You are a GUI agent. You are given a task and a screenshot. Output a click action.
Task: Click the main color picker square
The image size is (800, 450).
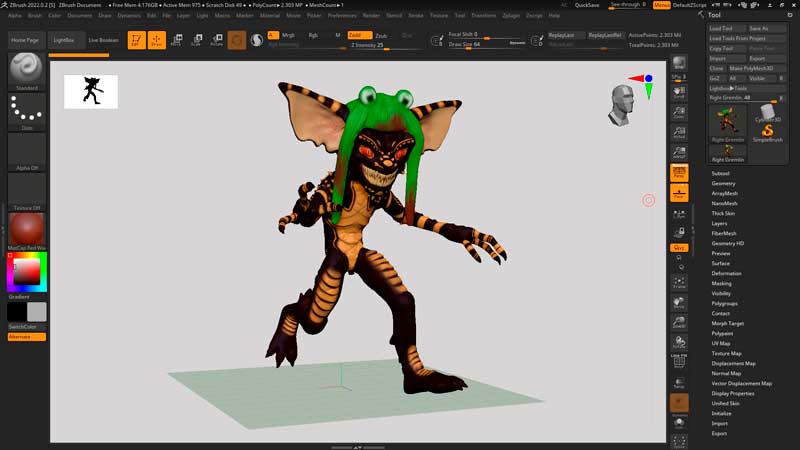(27, 271)
